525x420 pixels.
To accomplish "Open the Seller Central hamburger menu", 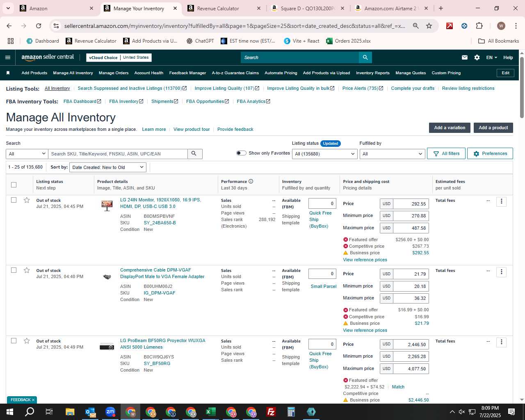I will [7, 57].
